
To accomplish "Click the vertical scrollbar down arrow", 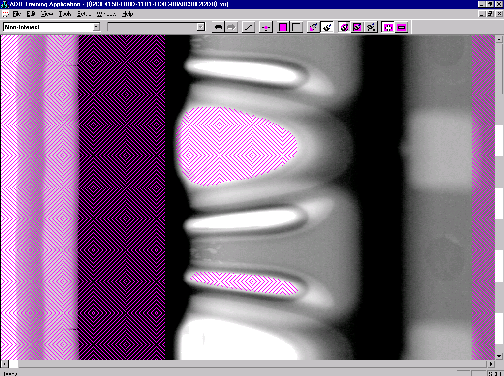I will 499,356.
